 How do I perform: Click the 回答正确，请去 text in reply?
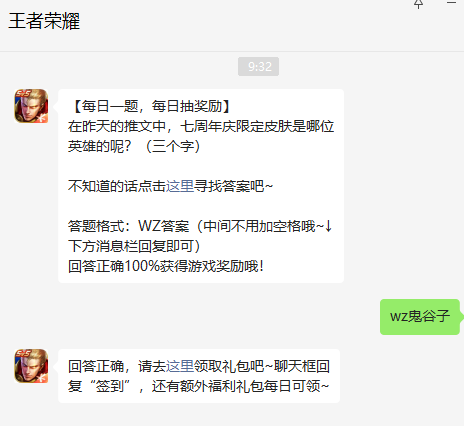pos(117,366)
